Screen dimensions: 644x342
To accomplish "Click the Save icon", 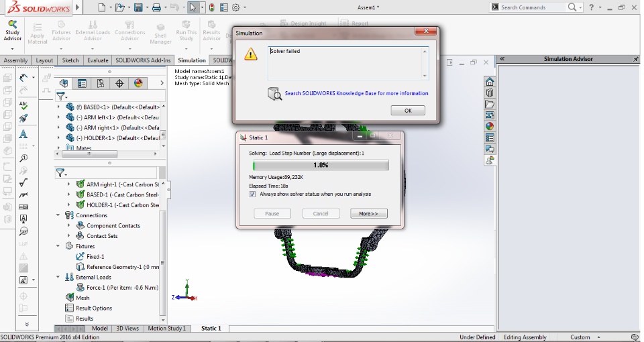I will tap(138, 7).
